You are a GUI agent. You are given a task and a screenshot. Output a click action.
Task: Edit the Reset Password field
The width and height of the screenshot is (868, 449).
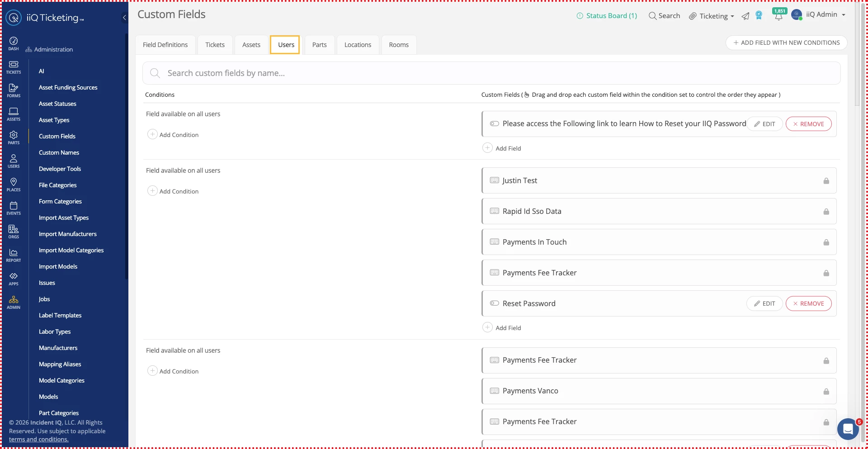(764, 303)
